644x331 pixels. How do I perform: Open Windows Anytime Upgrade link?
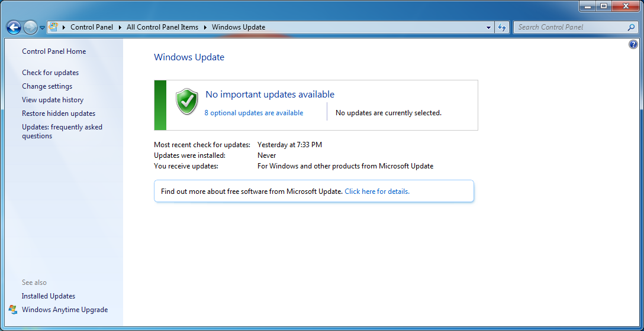click(x=65, y=310)
